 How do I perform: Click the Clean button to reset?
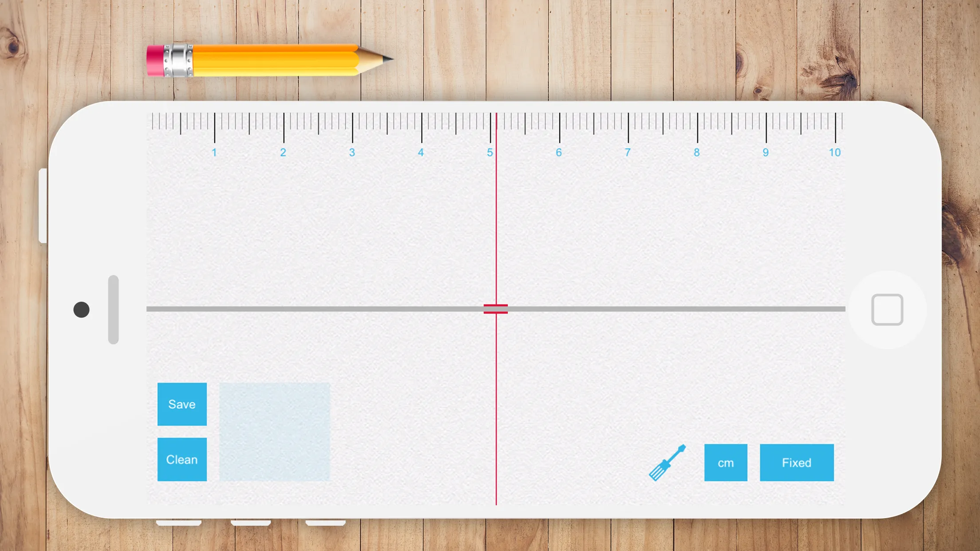click(x=182, y=460)
